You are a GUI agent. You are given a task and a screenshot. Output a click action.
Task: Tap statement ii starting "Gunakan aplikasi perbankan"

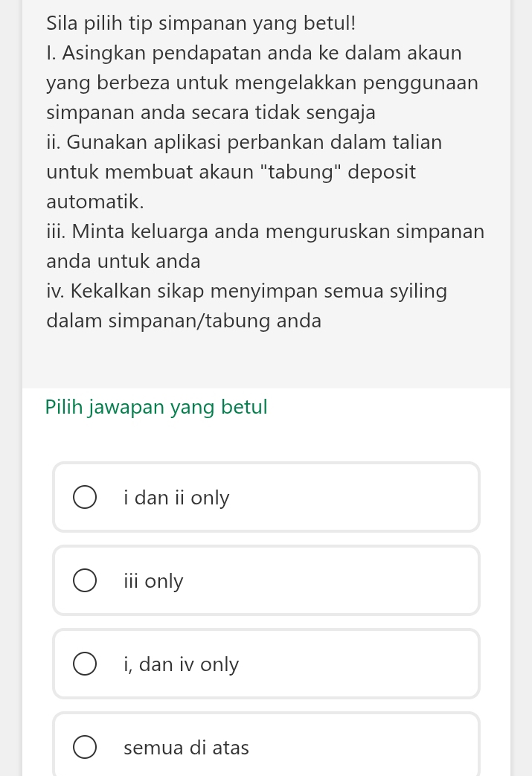244,142
